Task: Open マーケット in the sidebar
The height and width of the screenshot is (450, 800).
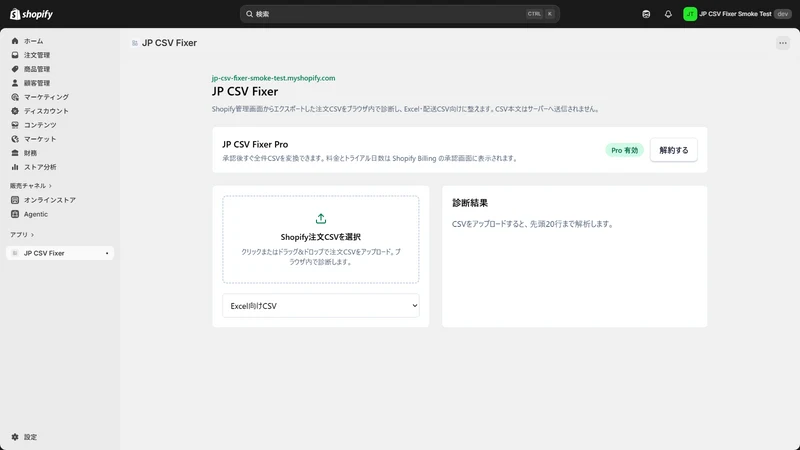Action: tap(60, 139)
